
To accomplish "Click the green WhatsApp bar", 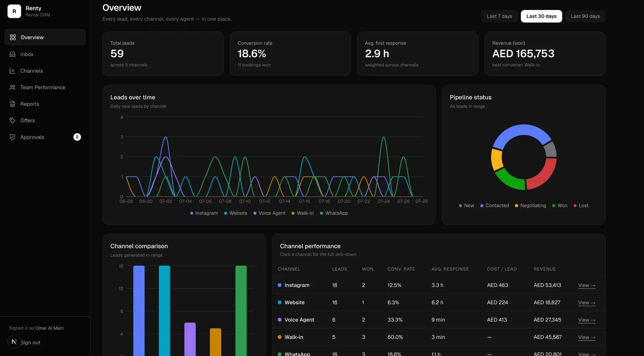I will 241,311.
